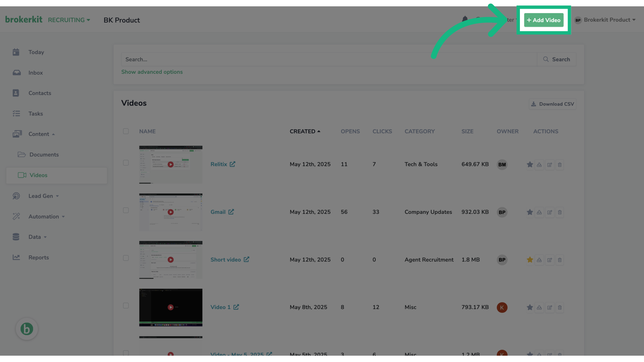Click the K owner avatar for Video 1
Viewport: 644px width, 362px height.
502,307
